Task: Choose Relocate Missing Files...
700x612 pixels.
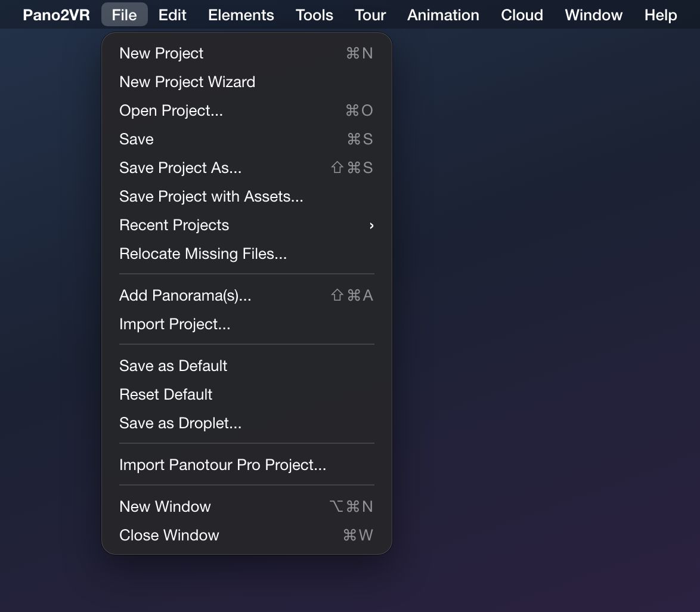Action: point(247,254)
